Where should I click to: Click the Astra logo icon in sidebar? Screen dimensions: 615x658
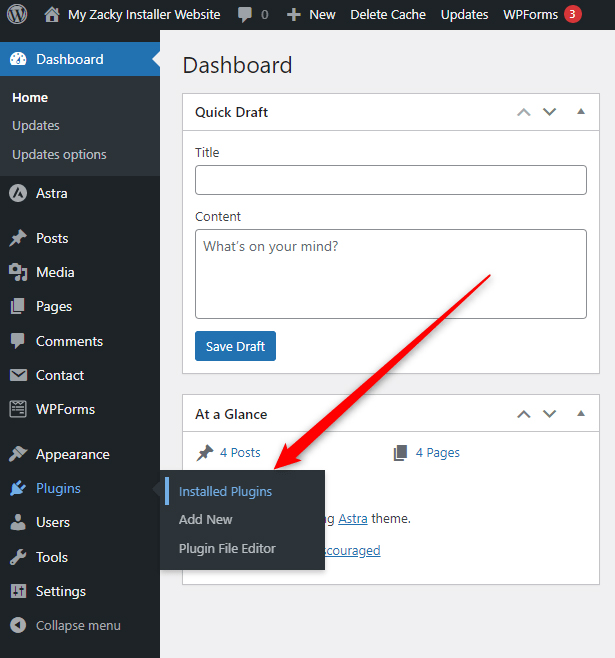coord(18,193)
